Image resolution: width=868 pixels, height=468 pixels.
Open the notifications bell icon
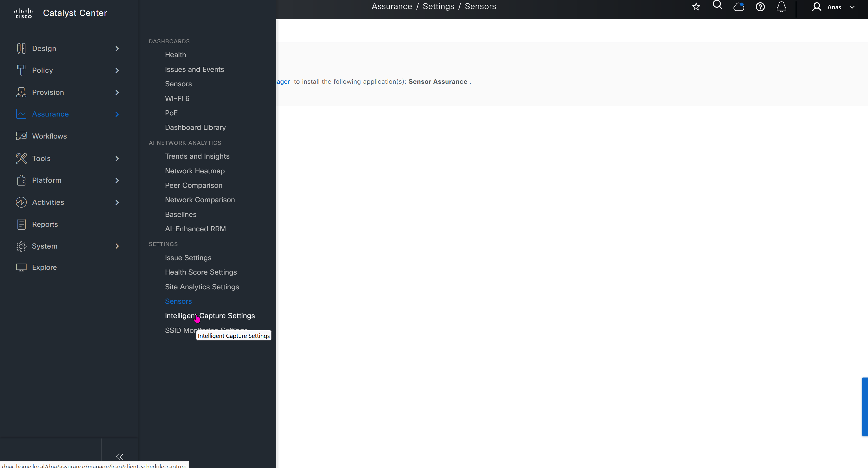[782, 7]
